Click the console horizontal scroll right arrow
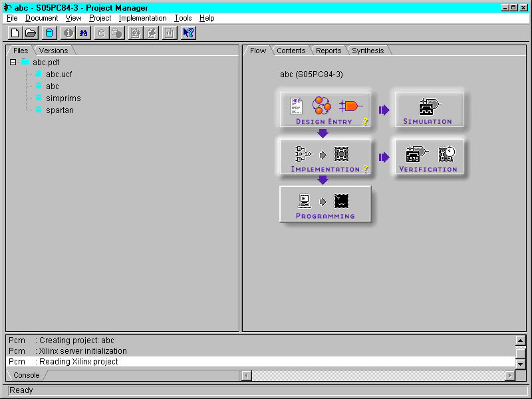The width and height of the screenshot is (532, 399). pyautogui.click(x=509, y=375)
